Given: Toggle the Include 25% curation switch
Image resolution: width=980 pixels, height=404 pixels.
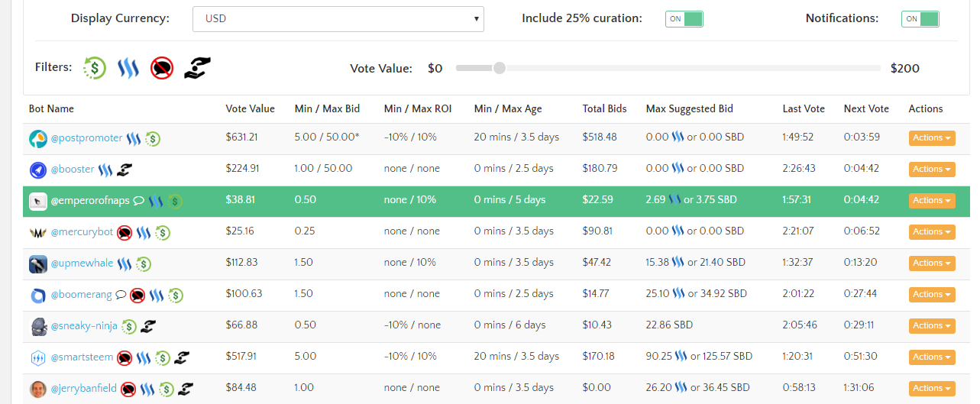Looking at the screenshot, I should click(684, 19).
